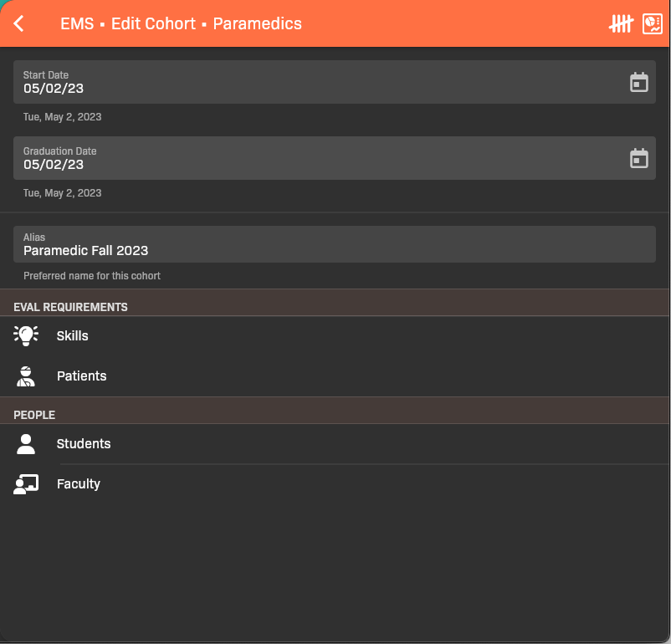Viewport: 671px width, 644px height.
Task: Open the Skills eval requirements
Action: click(73, 335)
